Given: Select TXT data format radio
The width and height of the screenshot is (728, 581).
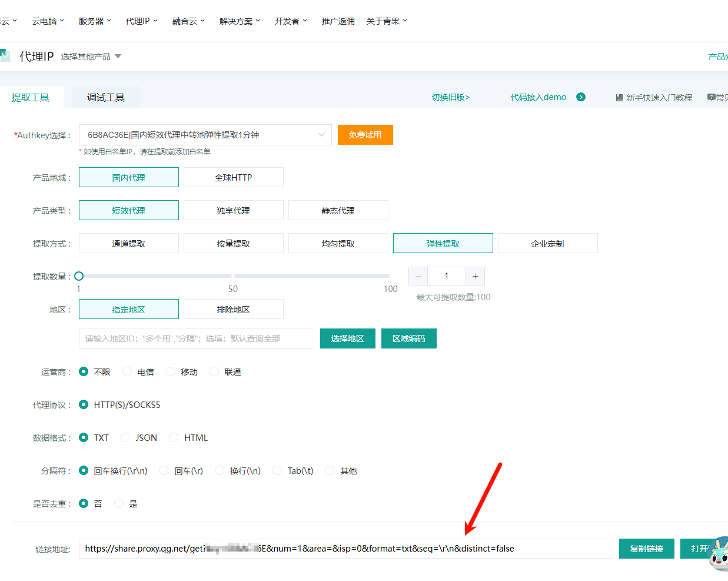Looking at the screenshot, I should pos(84,437).
